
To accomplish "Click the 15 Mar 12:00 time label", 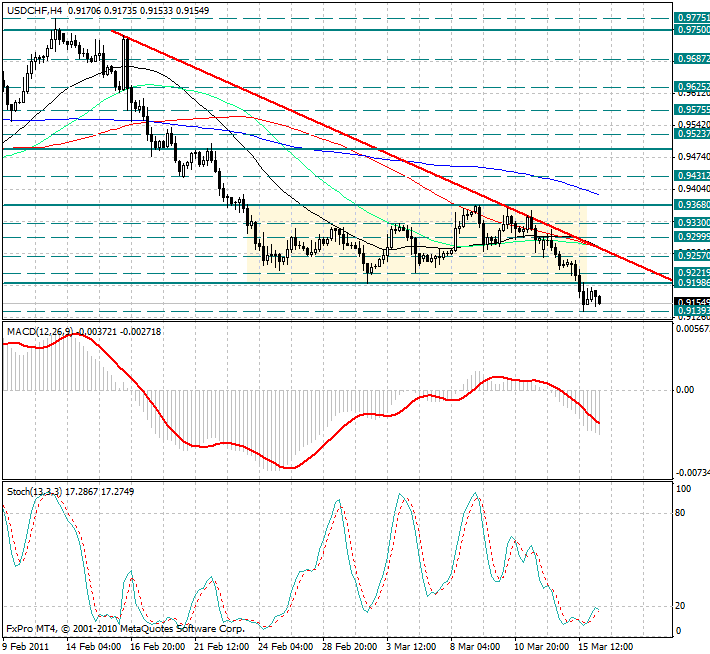I will [605, 646].
